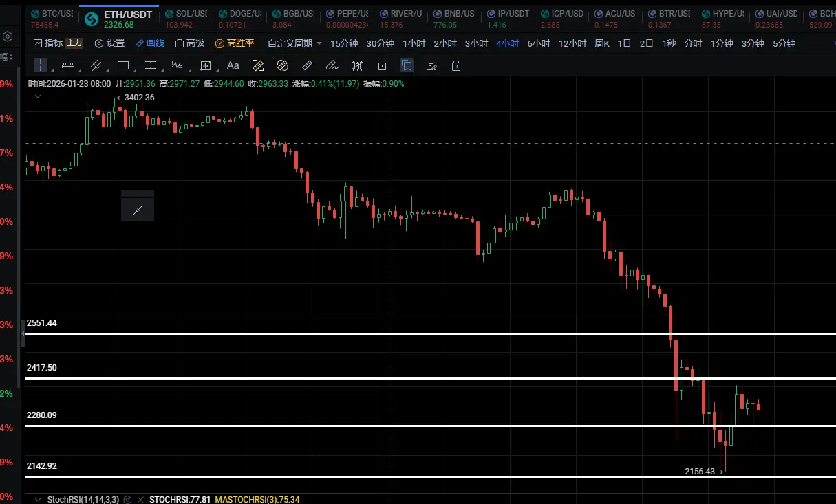Switch to the PEPE/USDT ticker tab

point(348,19)
